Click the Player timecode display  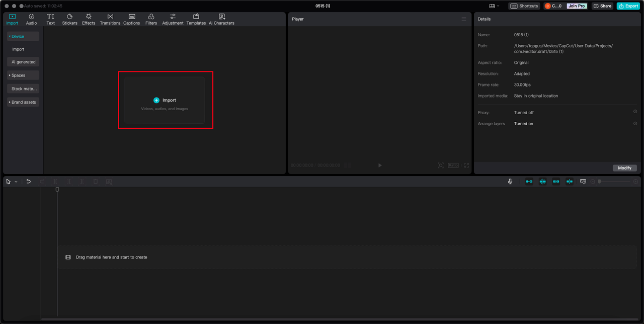pyautogui.click(x=315, y=165)
